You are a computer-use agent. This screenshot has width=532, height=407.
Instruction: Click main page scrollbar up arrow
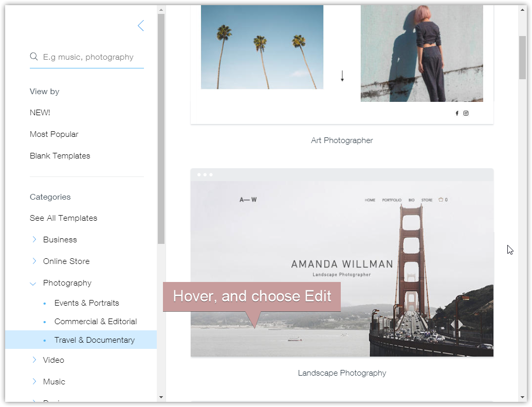coord(523,10)
